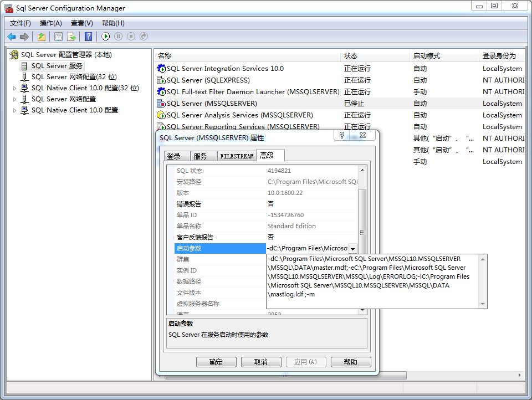The width and height of the screenshot is (532, 400).
Task: Click the startup parameters box scroll-down arrow
Action: point(483,304)
